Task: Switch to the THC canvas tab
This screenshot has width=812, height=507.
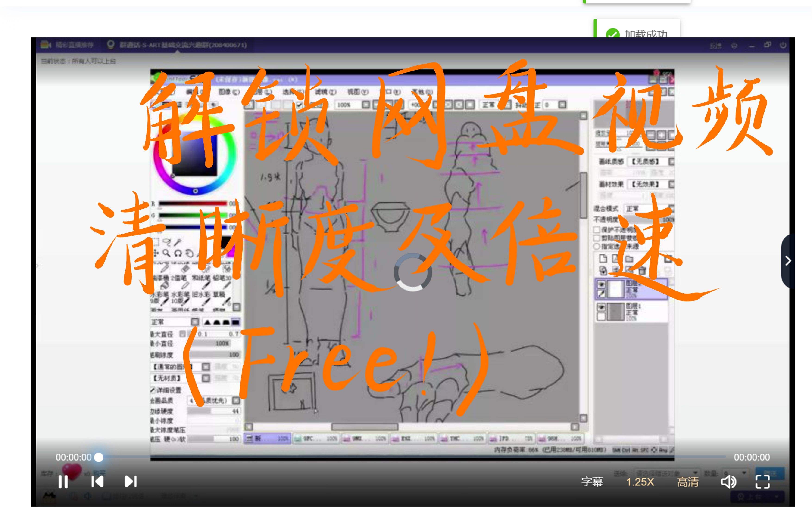Action: pyautogui.click(x=462, y=439)
